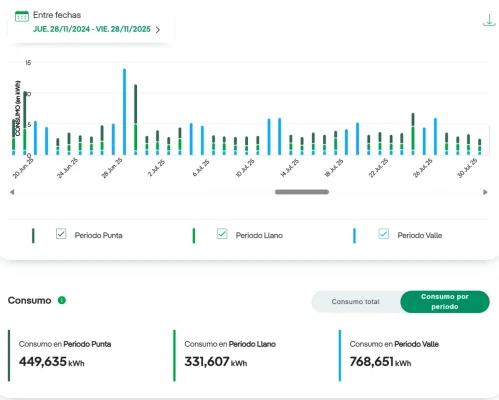The height and width of the screenshot is (400, 499).
Task: Click the dark green Periodo Punta legend swatch
Action: pyautogui.click(x=33, y=236)
